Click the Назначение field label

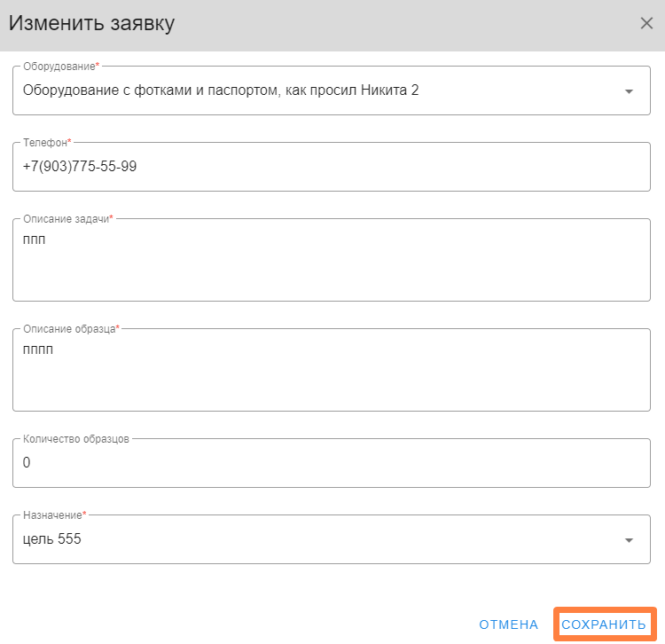[x=54, y=515]
